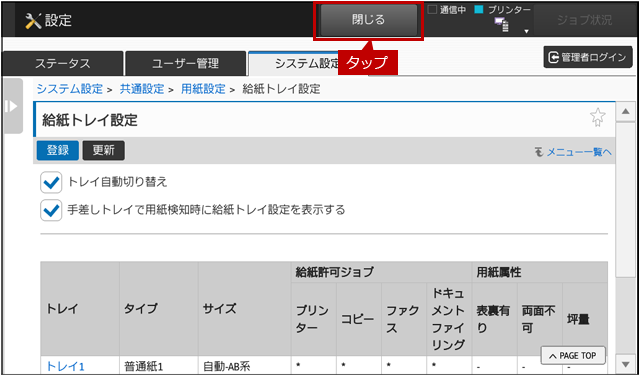Viewport: 640px width, 376px height.
Task: Click the 用紙属性 header
Action: click(x=540, y=272)
